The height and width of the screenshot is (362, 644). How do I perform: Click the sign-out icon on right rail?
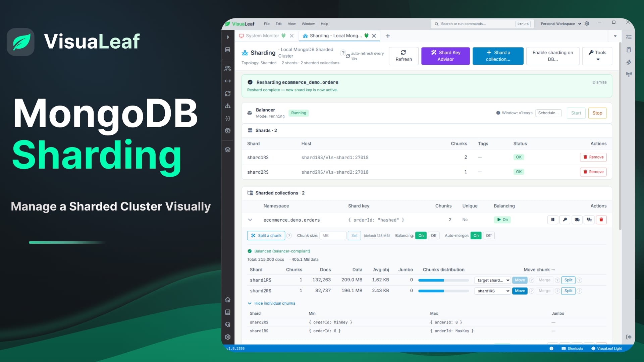[x=629, y=337]
